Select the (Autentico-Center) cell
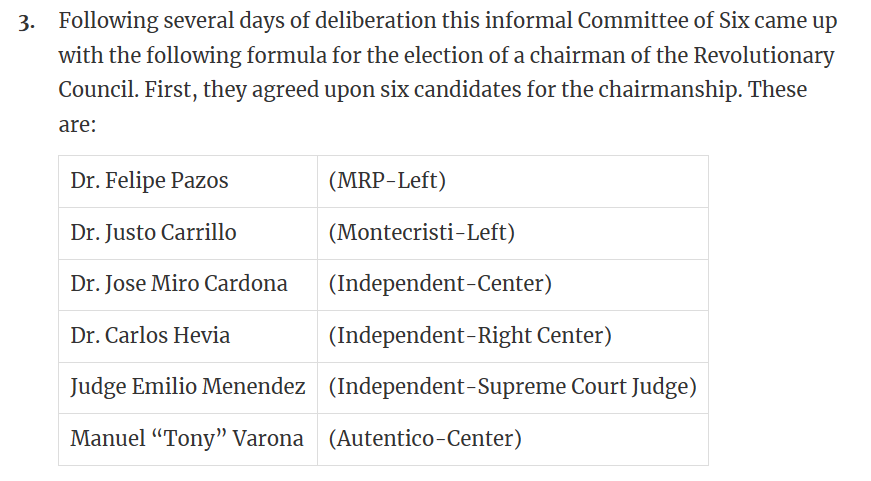This screenshot has height=481, width=871. pos(425,439)
